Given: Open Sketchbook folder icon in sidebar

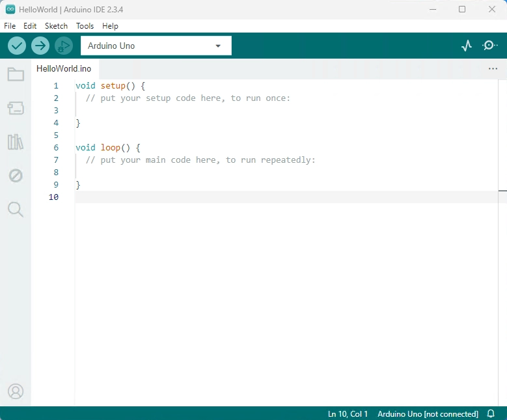Looking at the screenshot, I should coord(16,74).
